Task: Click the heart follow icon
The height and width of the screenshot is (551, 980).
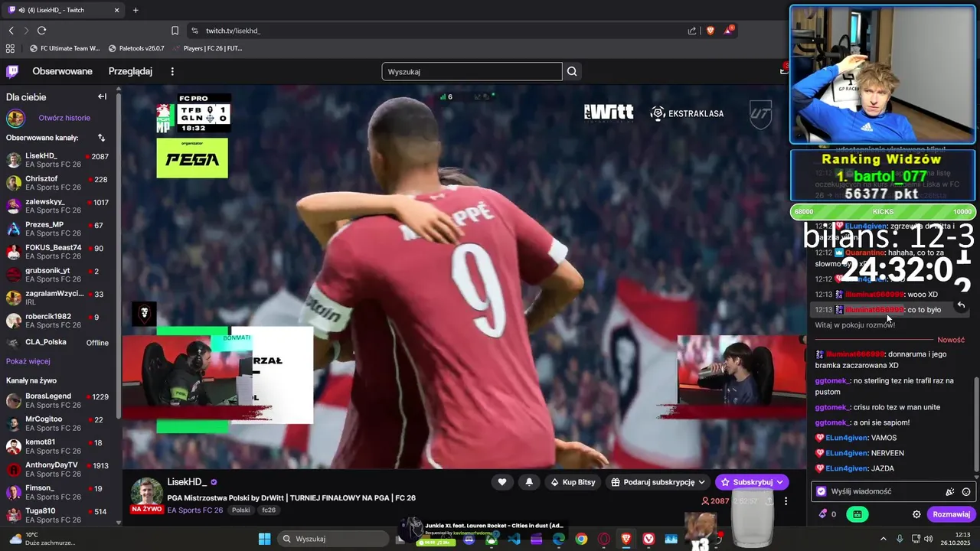Action: pyautogui.click(x=502, y=482)
